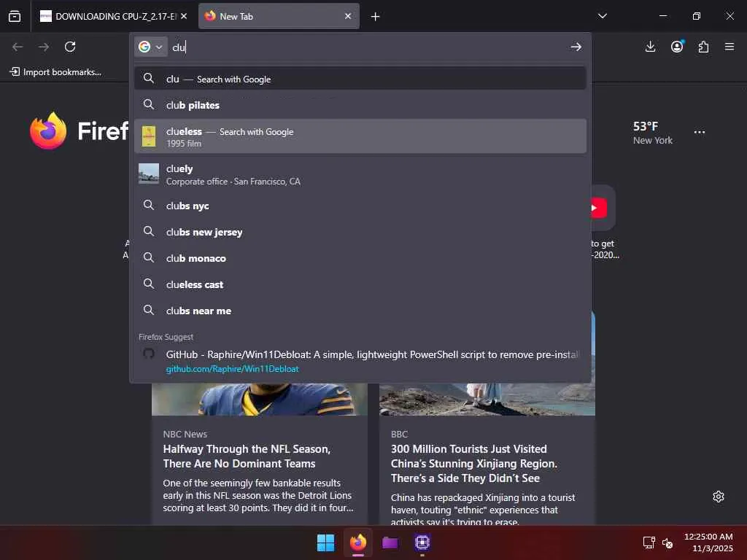Choose the 'clubs nyc' suggestion

[360, 206]
